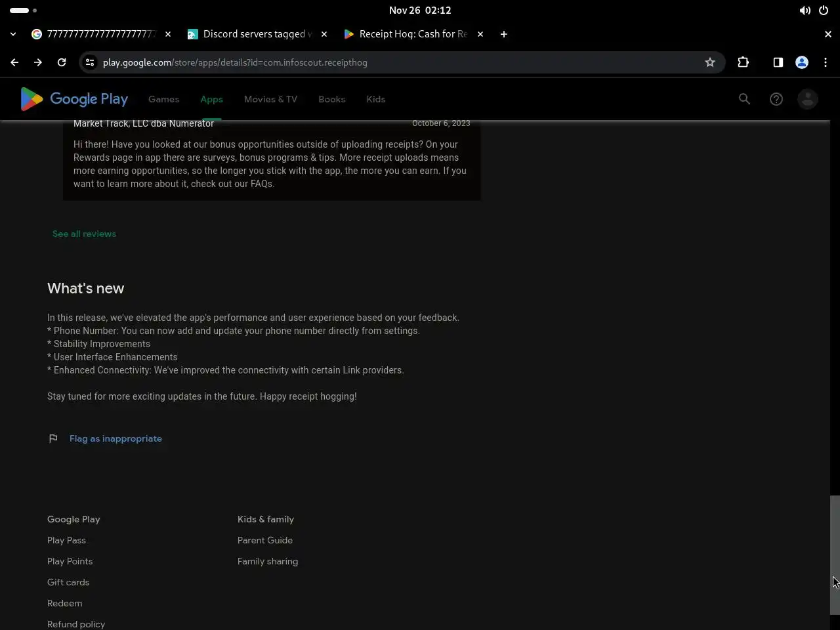Screen dimensions: 840x630
Task: Expand the tab search dropdown arrow
Action: 13,34
